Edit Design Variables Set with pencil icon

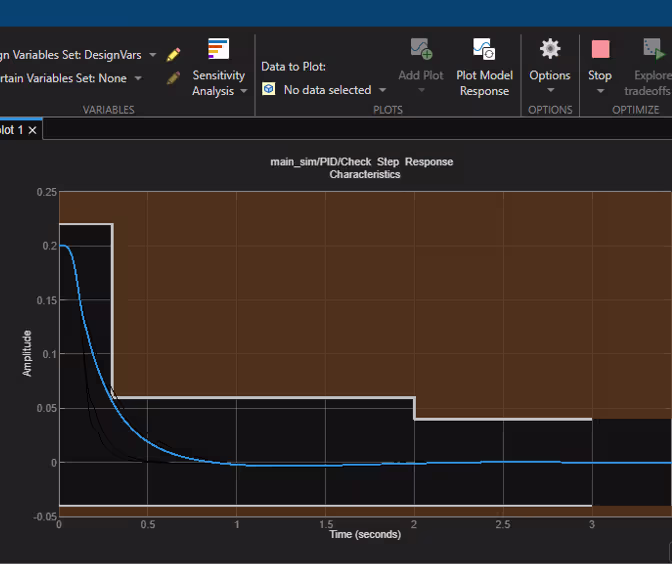[x=173, y=55]
